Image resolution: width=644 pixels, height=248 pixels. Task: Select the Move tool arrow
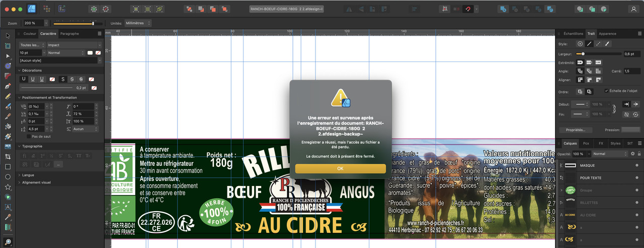8,36
